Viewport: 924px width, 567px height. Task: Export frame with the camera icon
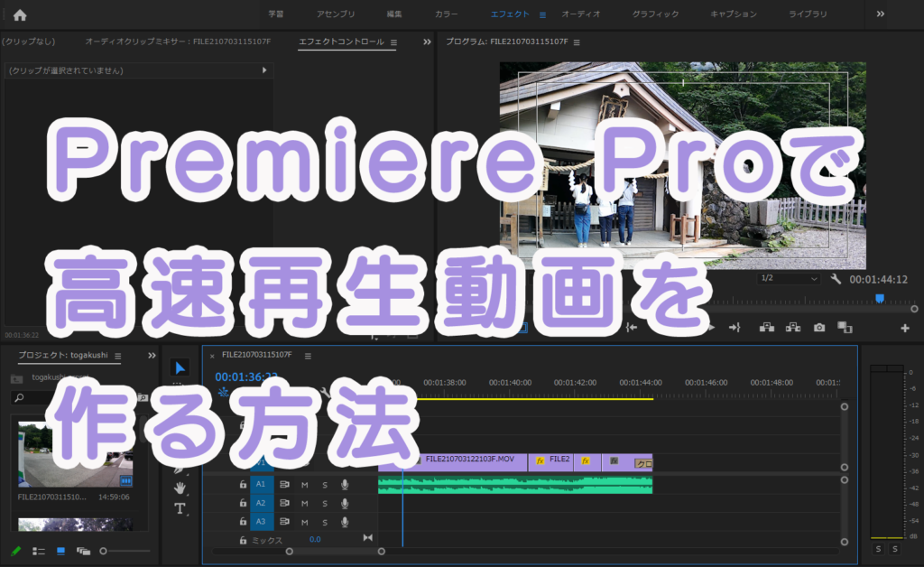click(819, 327)
